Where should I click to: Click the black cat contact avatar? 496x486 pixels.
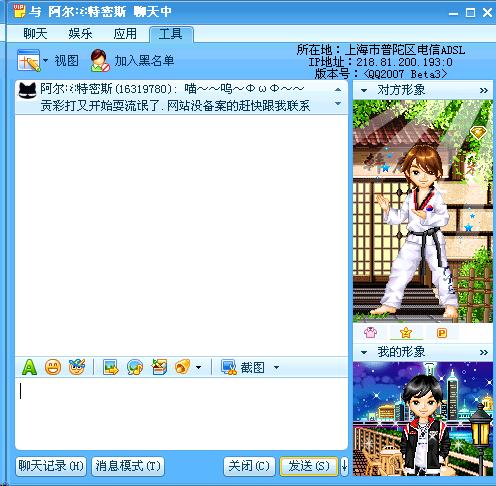coord(27,90)
